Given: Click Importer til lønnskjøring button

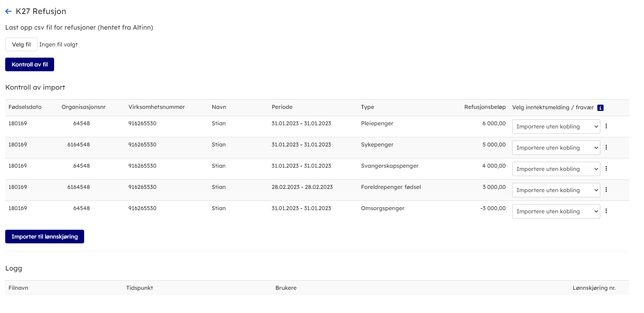Looking at the screenshot, I should 44,237.
